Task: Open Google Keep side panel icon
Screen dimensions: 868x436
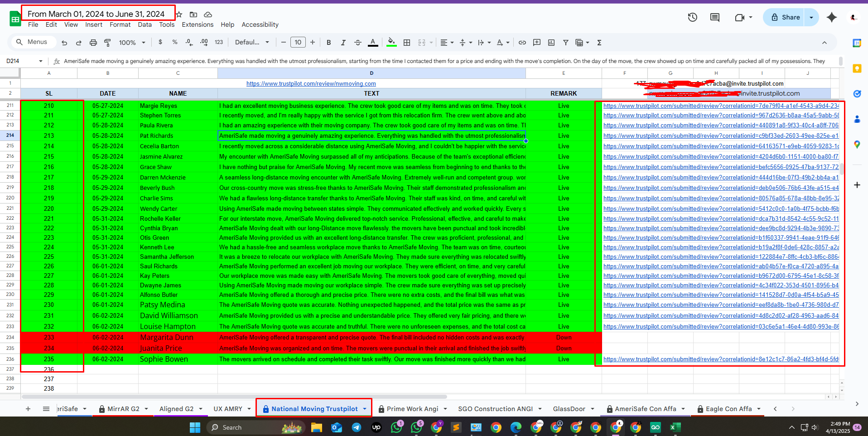Action: (x=857, y=68)
